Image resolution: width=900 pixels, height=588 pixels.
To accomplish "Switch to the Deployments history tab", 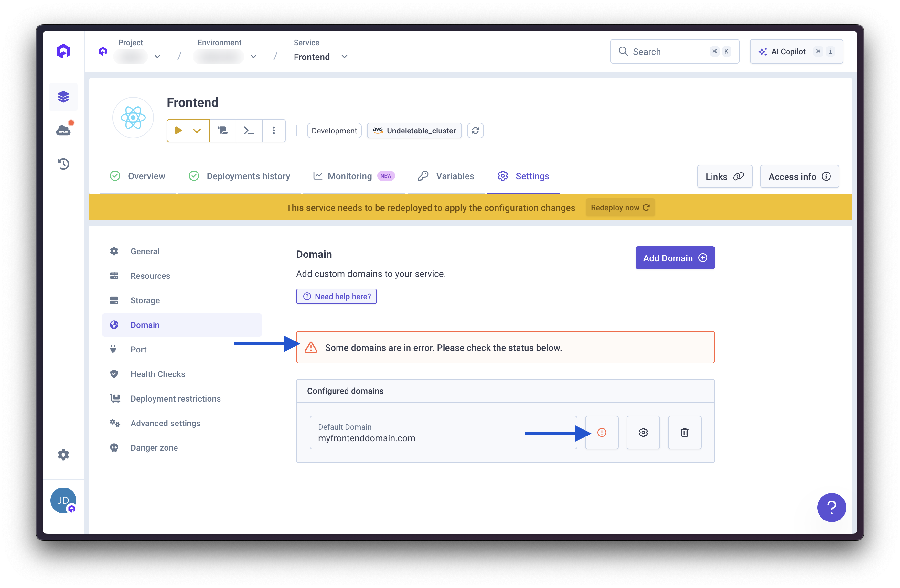I will point(239,176).
